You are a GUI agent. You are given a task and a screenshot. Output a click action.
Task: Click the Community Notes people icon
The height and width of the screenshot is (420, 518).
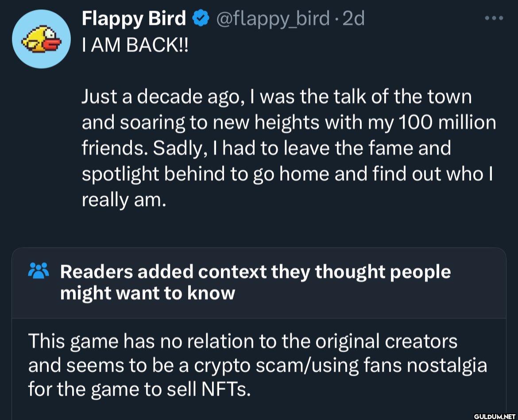tap(39, 271)
